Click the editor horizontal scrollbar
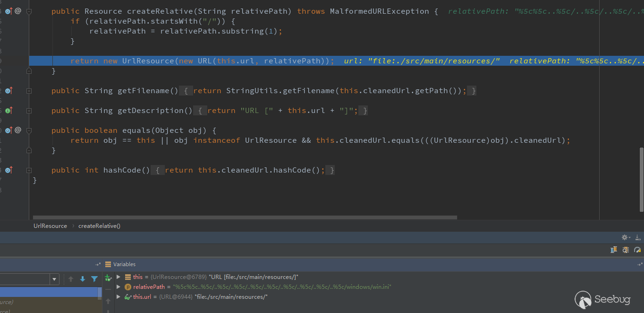This screenshot has width=644, height=313. point(245,217)
